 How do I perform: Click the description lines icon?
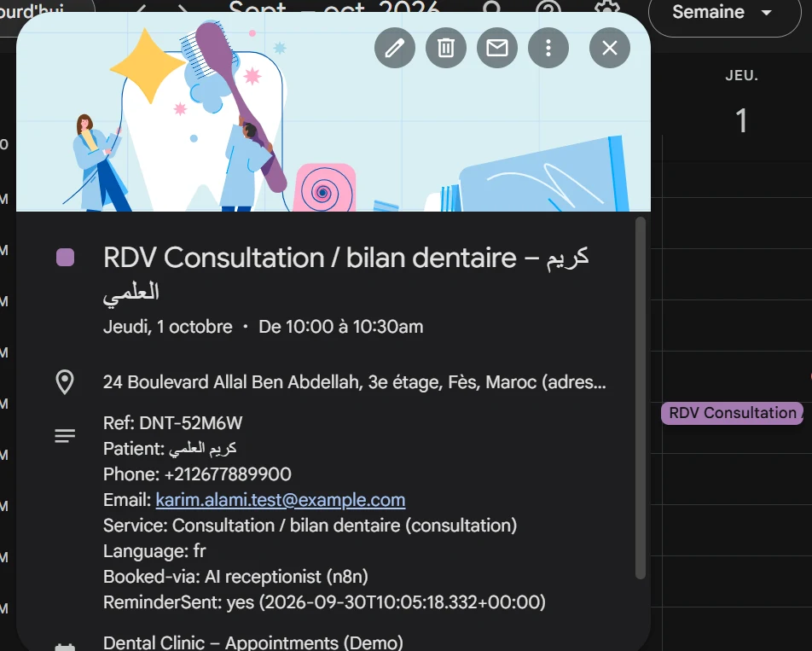65,435
